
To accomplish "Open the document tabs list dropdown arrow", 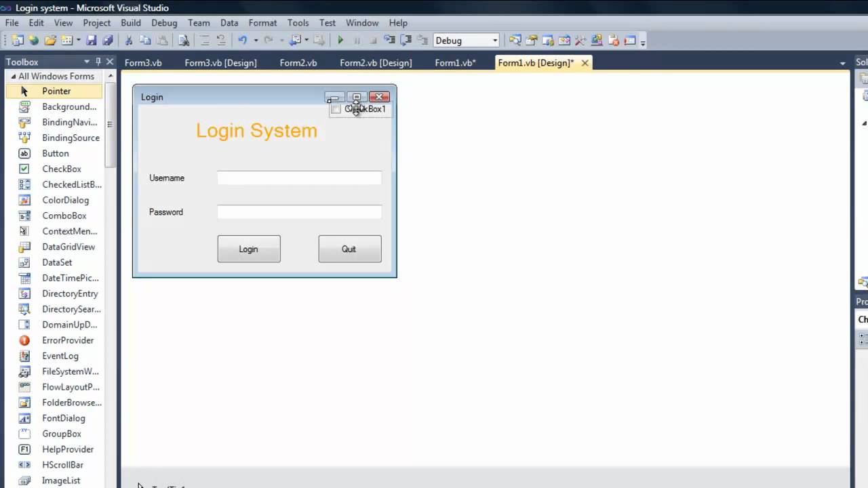I will tap(843, 63).
